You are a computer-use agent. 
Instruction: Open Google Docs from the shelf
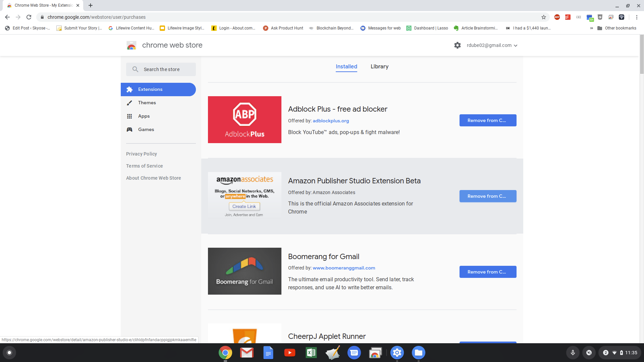tap(268, 353)
